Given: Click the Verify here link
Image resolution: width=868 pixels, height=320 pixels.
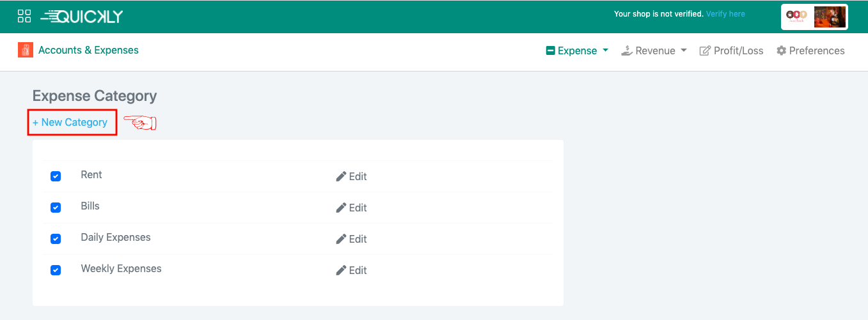Looking at the screenshot, I should tap(725, 13).
